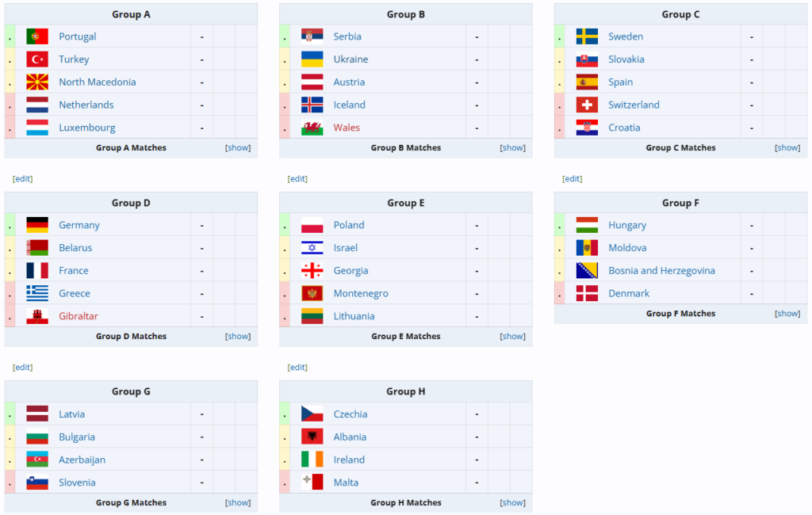Show Group F Matches

787,313
